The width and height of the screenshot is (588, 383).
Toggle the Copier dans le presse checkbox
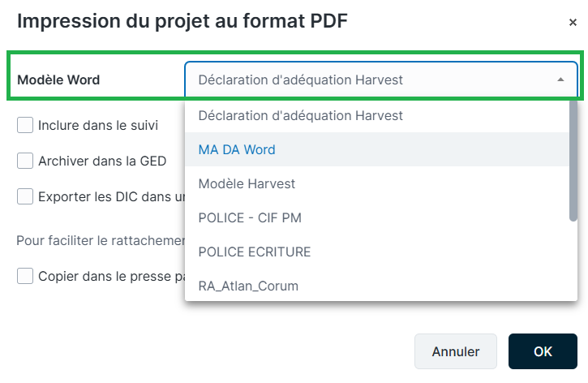[x=25, y=276]
